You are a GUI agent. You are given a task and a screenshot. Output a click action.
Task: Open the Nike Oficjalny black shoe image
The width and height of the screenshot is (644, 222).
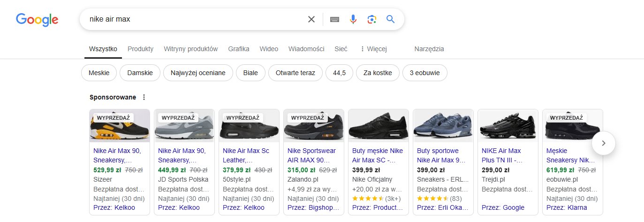pyautogui.click(x=379, y=126)
